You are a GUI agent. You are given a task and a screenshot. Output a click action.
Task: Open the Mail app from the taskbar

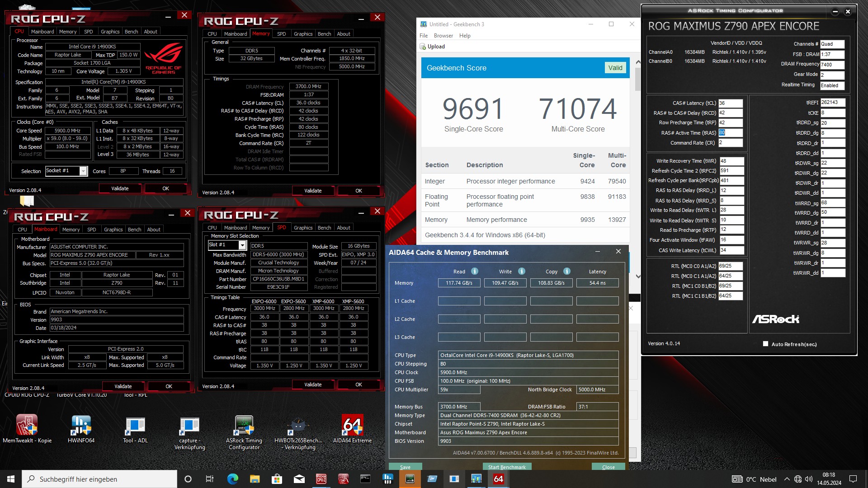[x=299, y=479]
